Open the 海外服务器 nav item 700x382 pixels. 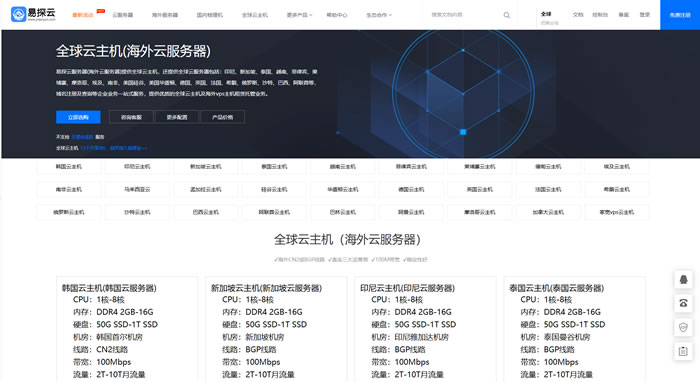click(165, 15)
